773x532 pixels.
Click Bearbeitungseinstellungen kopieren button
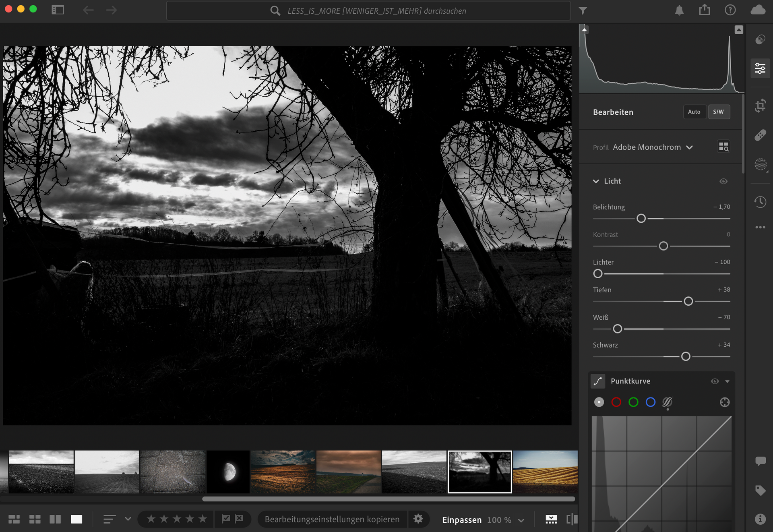tap(332, 519)
